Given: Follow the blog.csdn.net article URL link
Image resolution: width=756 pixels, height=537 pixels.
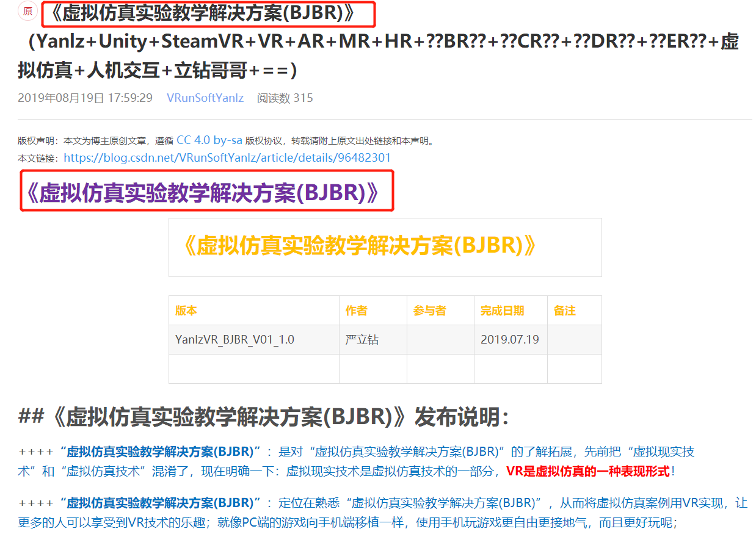Looking at the screenshot, I should [x=227, y=157].
